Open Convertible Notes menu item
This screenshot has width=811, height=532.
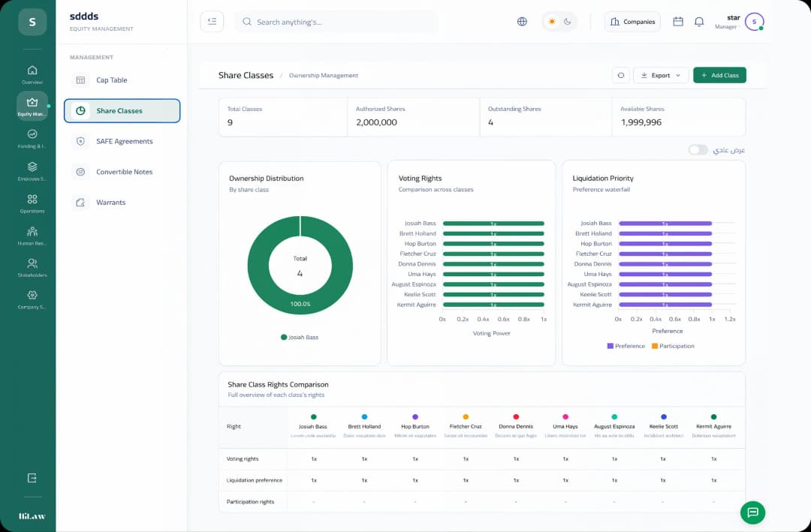point(122,172)
